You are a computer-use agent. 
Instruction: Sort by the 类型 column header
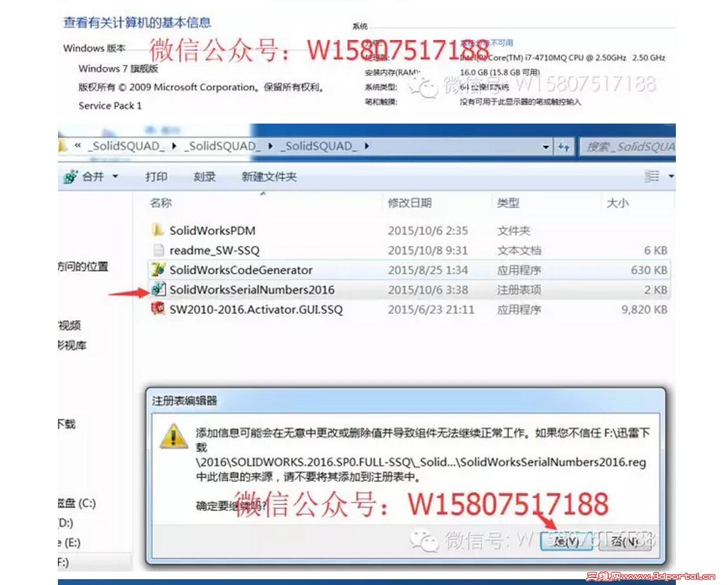[508, 203]
